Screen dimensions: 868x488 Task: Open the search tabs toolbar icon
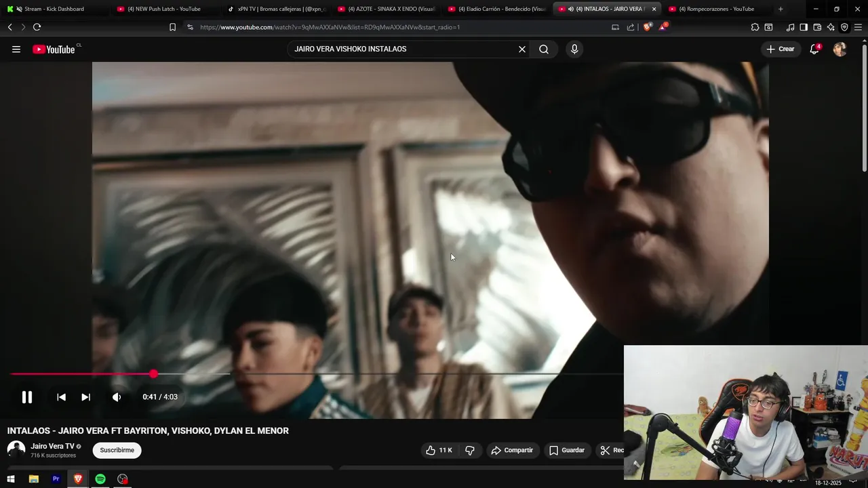tap(768, 27)
